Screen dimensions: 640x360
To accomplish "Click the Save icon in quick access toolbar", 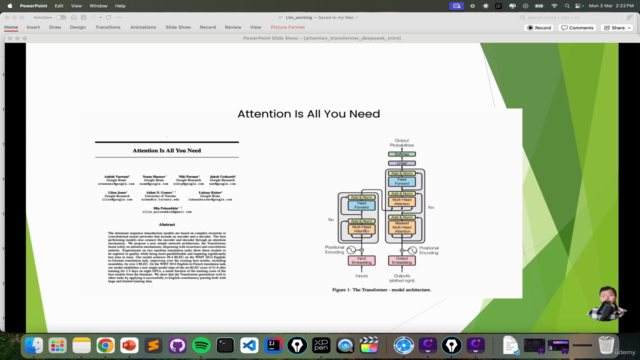I will pos(84,18).
